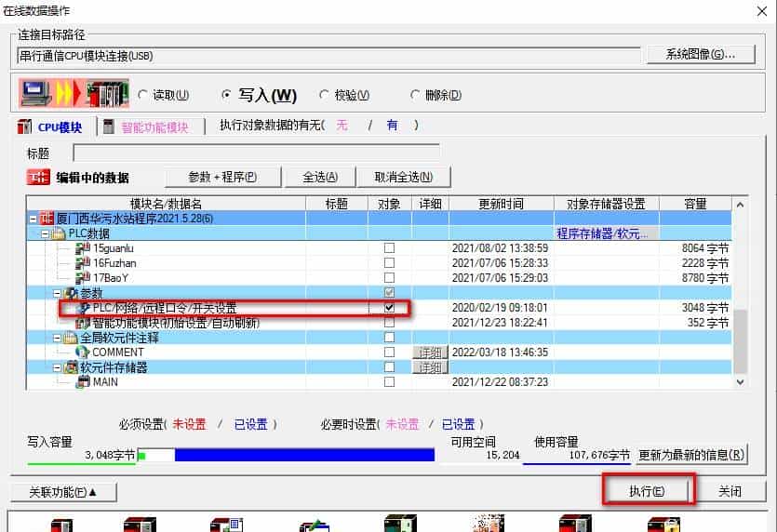
Task: Collapse the 软元件存储器 tree node
Action: point(57,367)
